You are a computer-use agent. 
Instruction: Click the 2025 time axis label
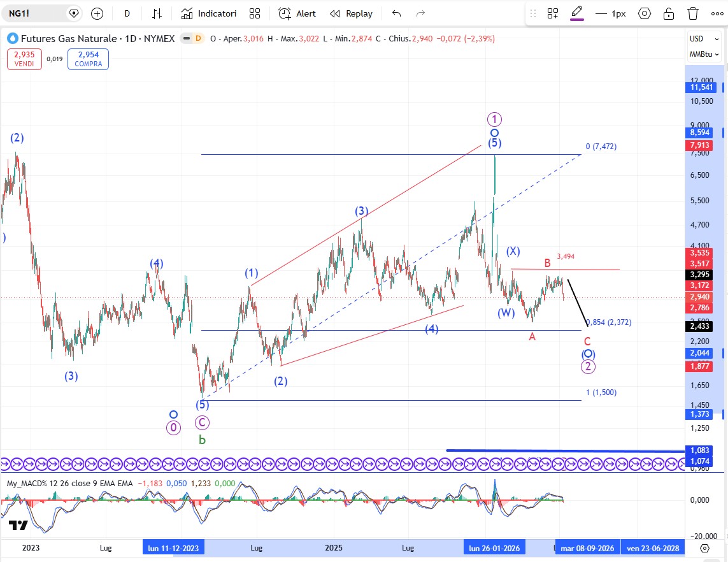pos(334,548)
